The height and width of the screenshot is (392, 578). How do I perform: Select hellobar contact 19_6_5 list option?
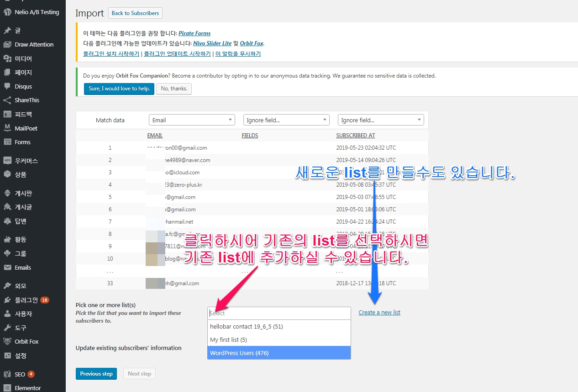tap(279, 327)
